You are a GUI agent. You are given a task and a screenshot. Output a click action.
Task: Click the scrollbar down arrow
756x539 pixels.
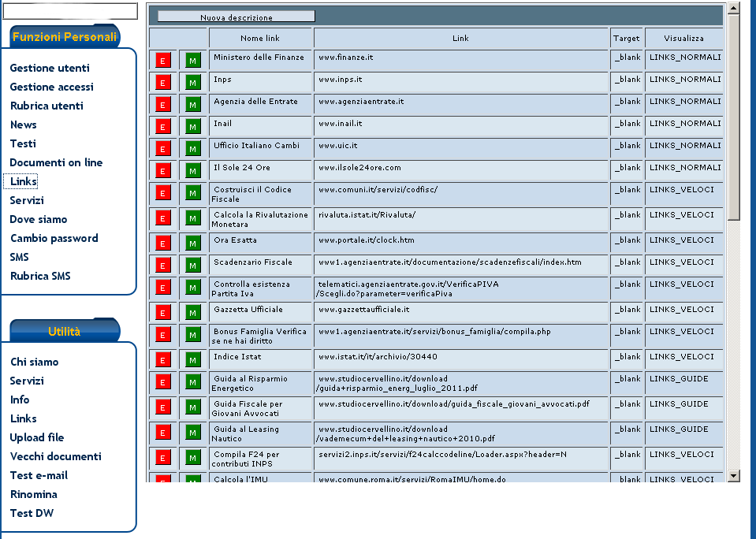coord(733,476)
